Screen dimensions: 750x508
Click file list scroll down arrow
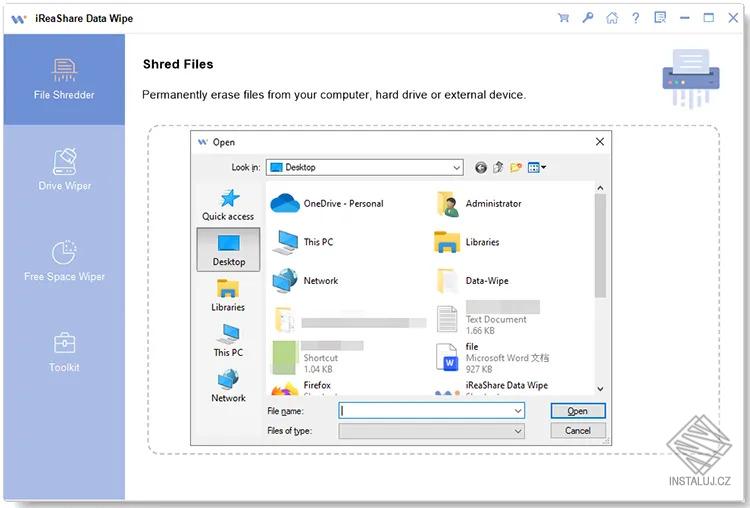click(x=600, y=389)
